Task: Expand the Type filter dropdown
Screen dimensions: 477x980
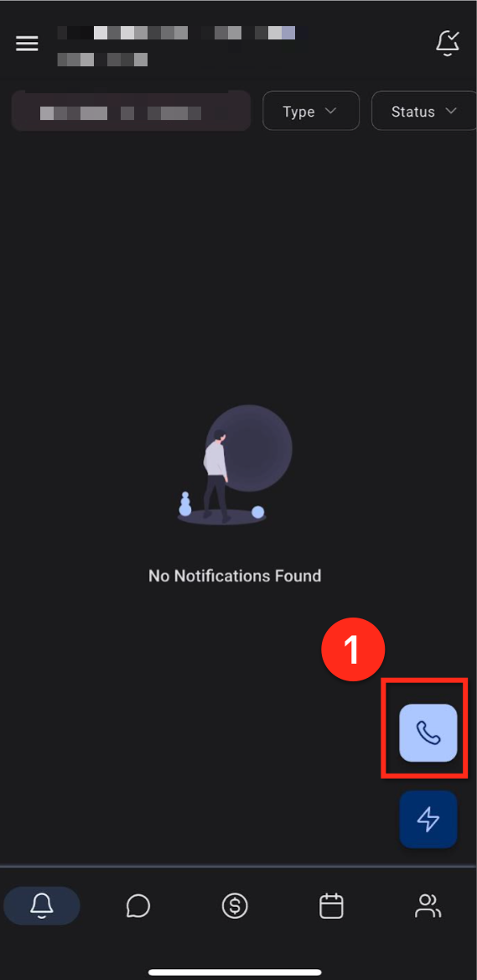Action: 311,112
